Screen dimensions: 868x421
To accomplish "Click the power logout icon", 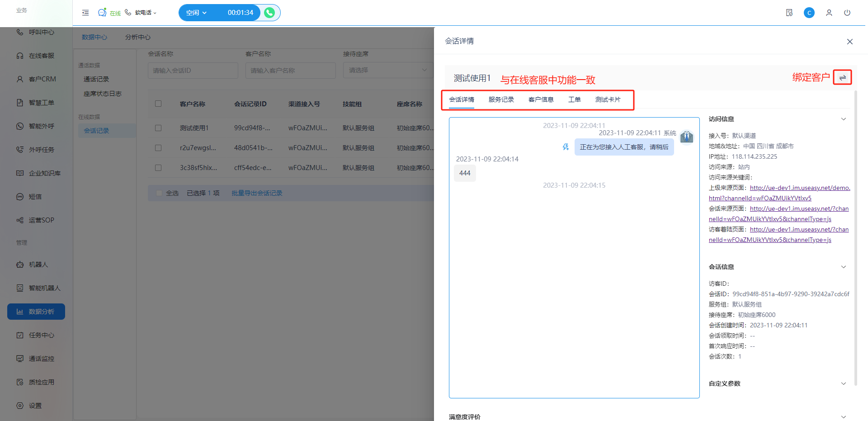I will 847,13.
